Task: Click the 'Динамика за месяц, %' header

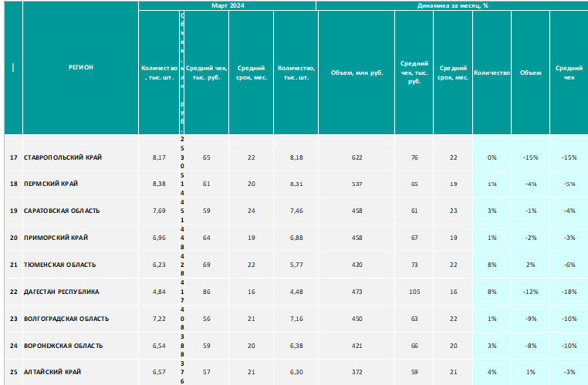Action: coord(453,5)
